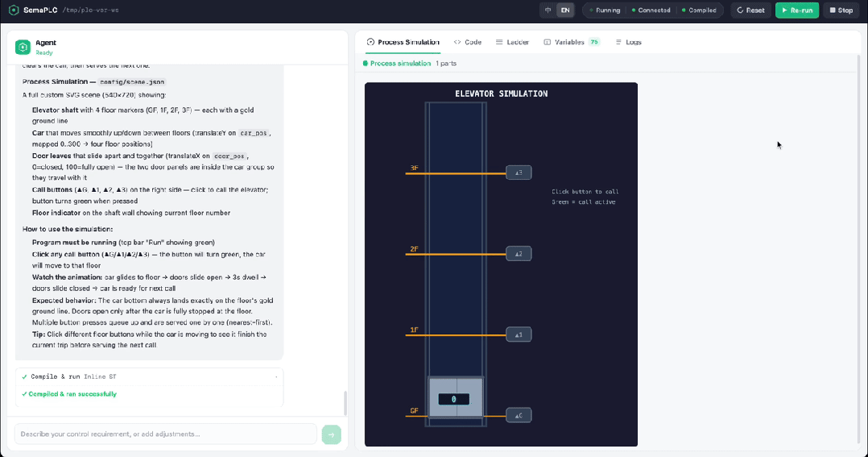Call elevator with the ▲2 button
868x457 pixels.
[519, 254]
